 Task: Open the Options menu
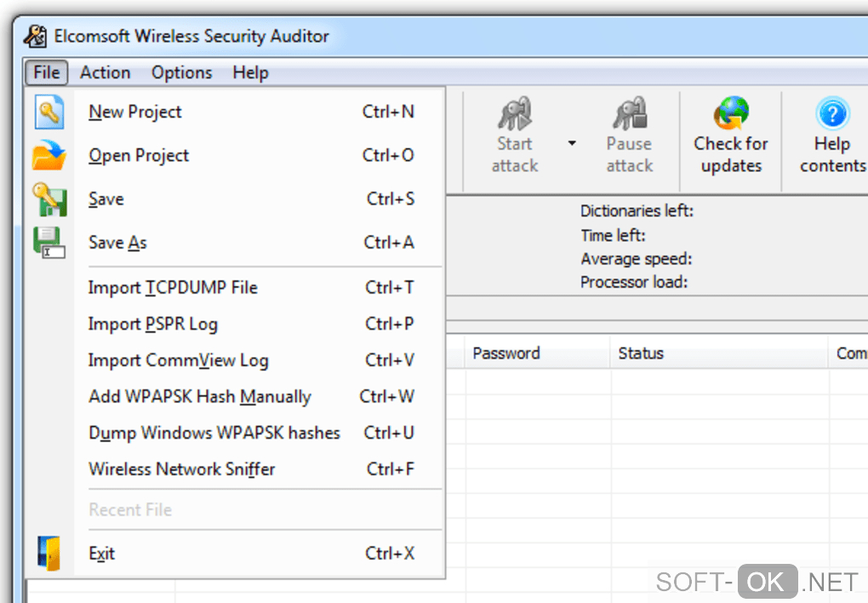[181, 72]
